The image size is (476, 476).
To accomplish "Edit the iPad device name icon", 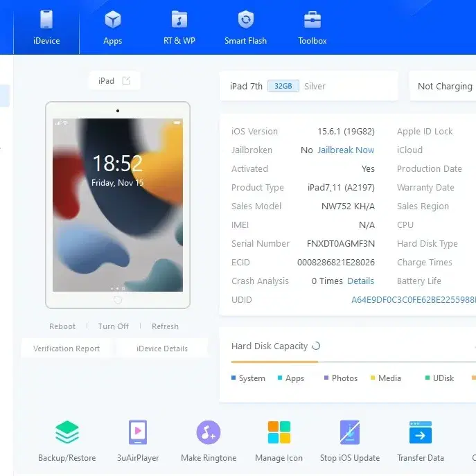I will tap(126, 81).
